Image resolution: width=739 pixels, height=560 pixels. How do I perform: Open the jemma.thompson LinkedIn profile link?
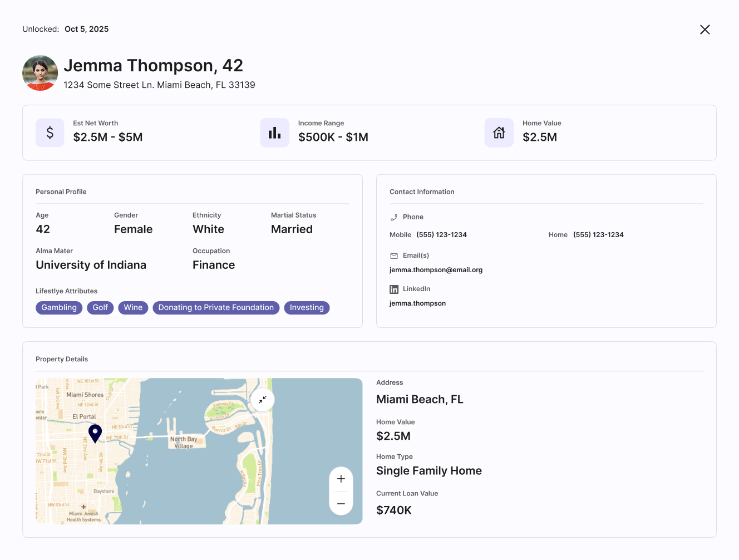(x=417, y=303)
